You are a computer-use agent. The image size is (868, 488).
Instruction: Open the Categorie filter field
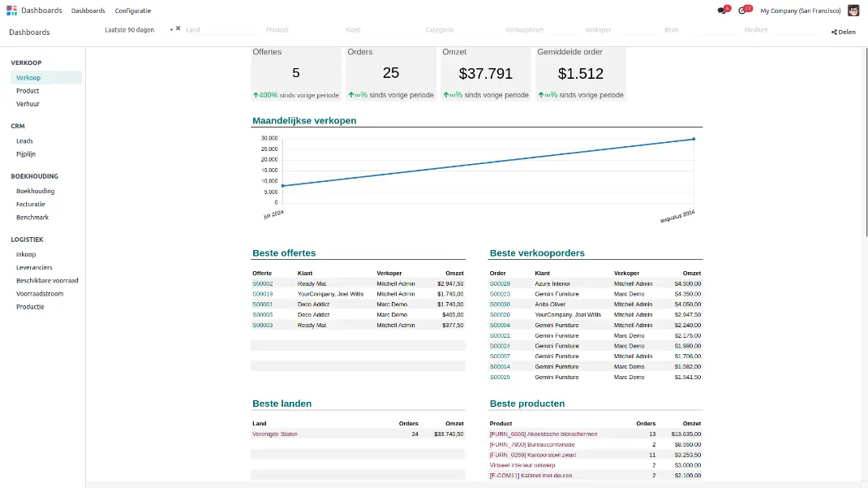461,30
